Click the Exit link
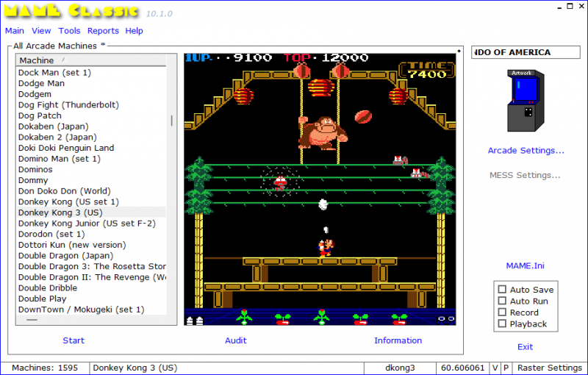 pos(525,347)
